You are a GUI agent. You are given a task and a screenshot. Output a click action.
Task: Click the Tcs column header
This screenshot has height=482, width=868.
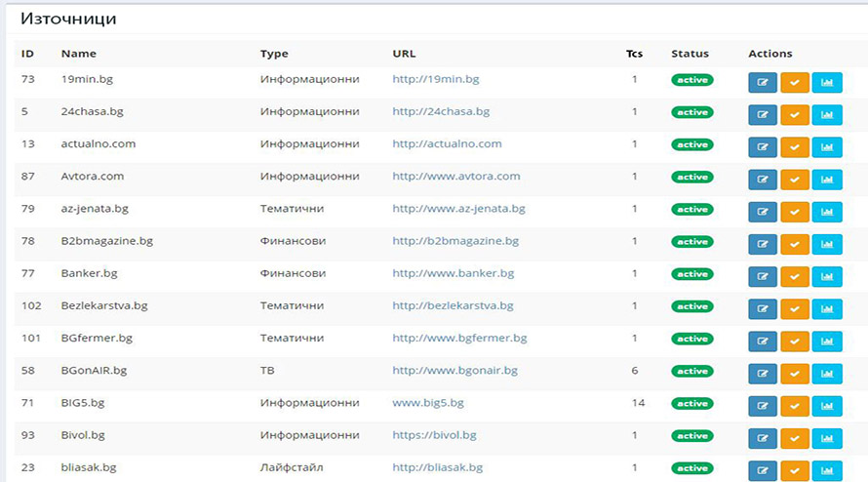[634, 54]
